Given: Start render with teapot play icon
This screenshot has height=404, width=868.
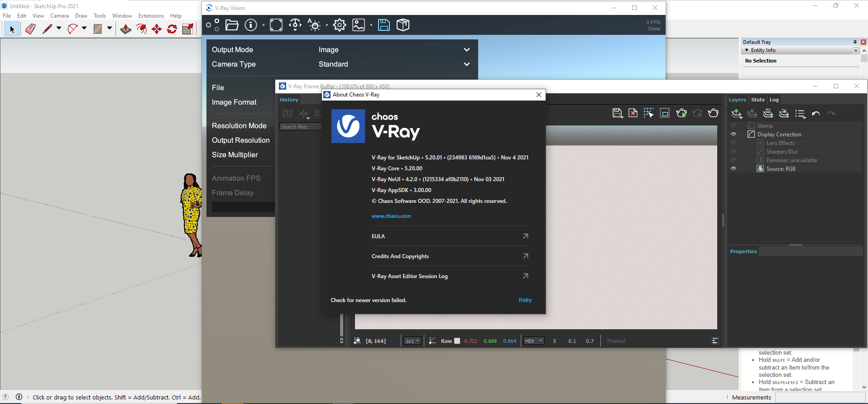Looking at the screenshot, I should 681,113.
